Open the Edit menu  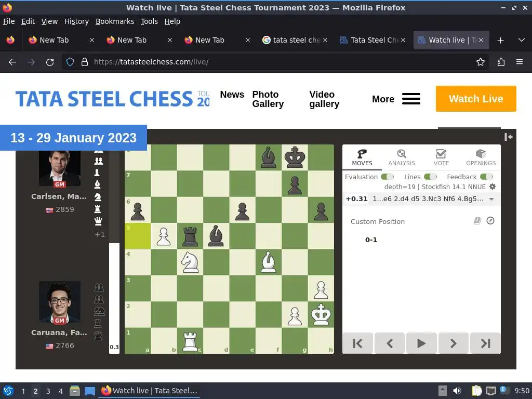point(28,21)
